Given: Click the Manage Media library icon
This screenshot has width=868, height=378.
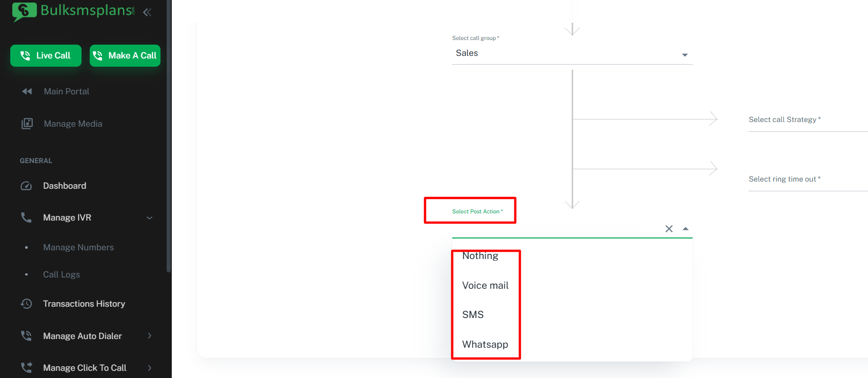Looking at the screenshot, I should coord(27,124).
